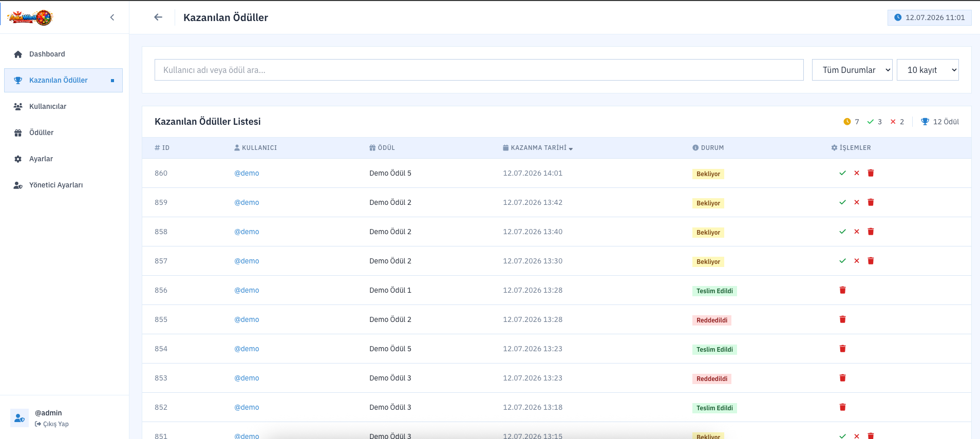Click the Durum column header
Image resolution: width=980 pixels, height=439 pixels.
coord(708,148)
